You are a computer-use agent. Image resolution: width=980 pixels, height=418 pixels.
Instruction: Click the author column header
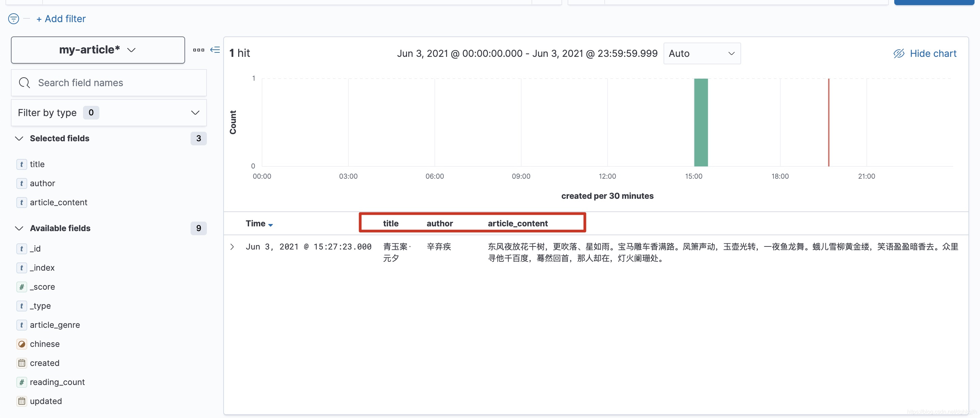(x=439, y=224)
